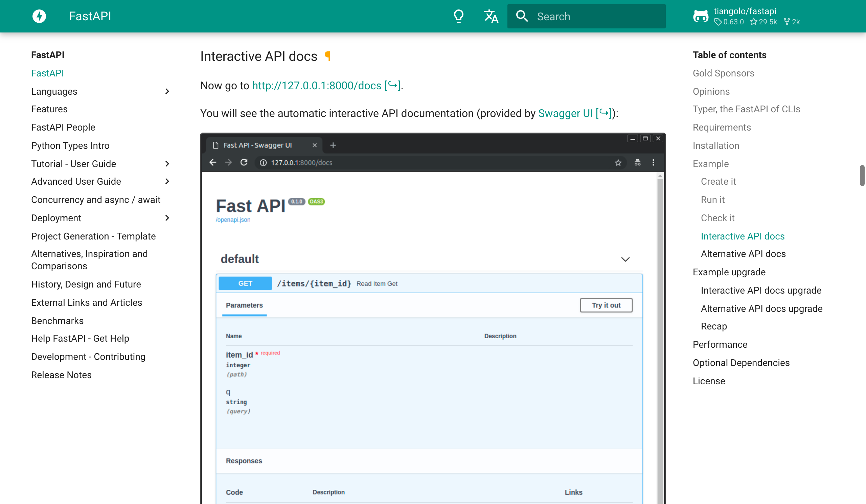This screenshot has width=866, height=504.
Task: Jump to Example upgrade section
Action: pyautogui.click(x=729, y=272)
